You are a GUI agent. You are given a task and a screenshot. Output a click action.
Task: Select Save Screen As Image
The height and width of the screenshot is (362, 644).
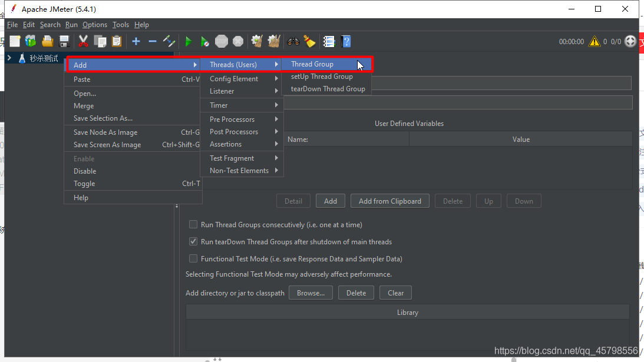coord(133,144)
